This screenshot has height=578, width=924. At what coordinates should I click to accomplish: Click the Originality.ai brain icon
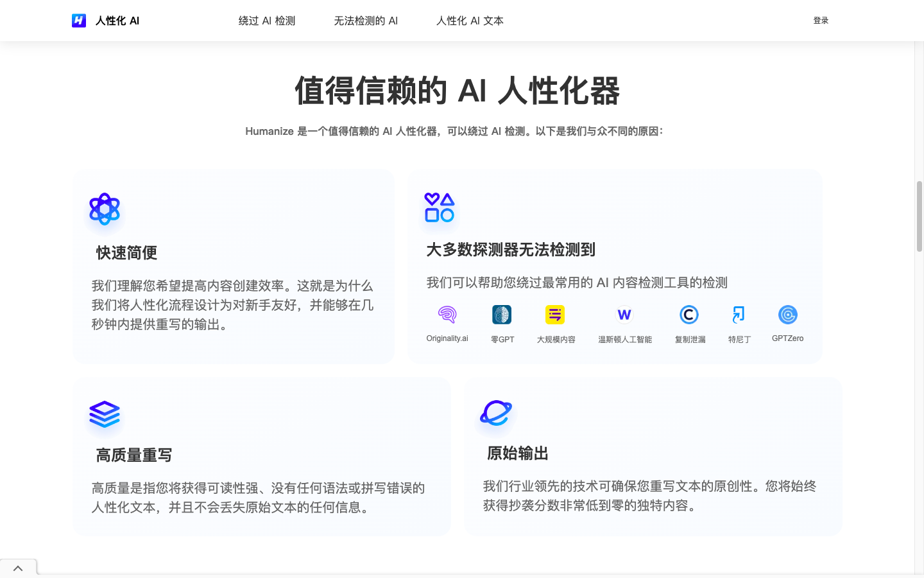[447, 315]
